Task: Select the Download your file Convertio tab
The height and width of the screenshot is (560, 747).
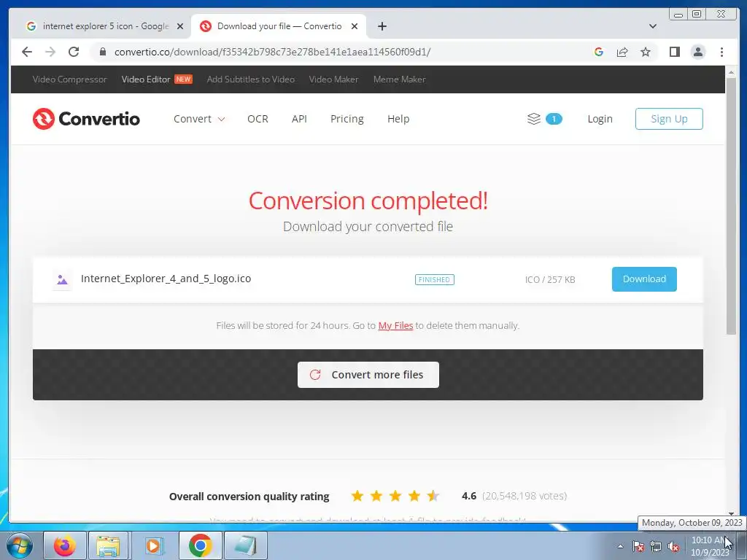Action: pos(279,26)
